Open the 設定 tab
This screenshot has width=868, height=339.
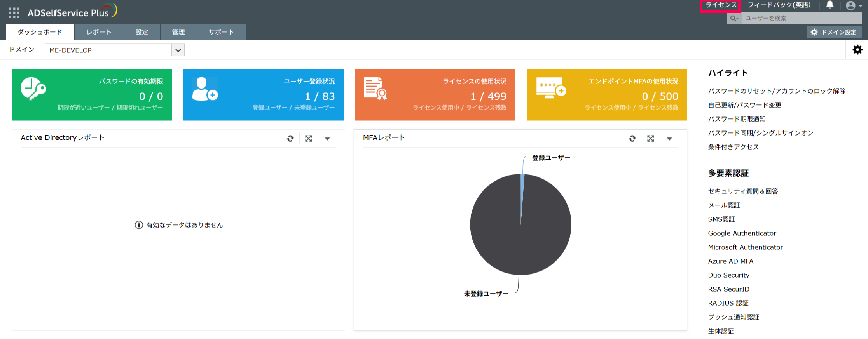tap(142, 32)
